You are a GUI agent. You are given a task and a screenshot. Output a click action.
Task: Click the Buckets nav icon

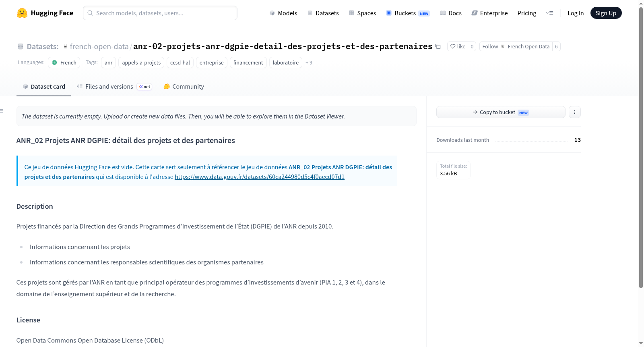coord(389,13)
